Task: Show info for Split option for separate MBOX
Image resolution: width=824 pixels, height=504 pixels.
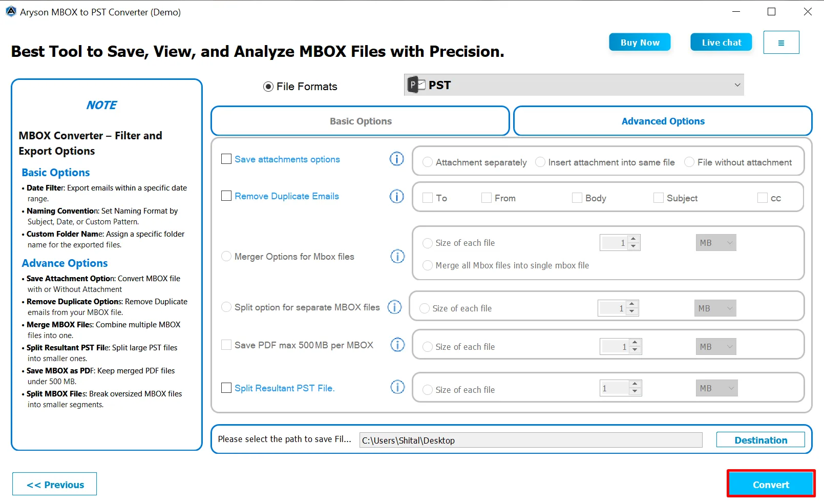Action: 394,307
